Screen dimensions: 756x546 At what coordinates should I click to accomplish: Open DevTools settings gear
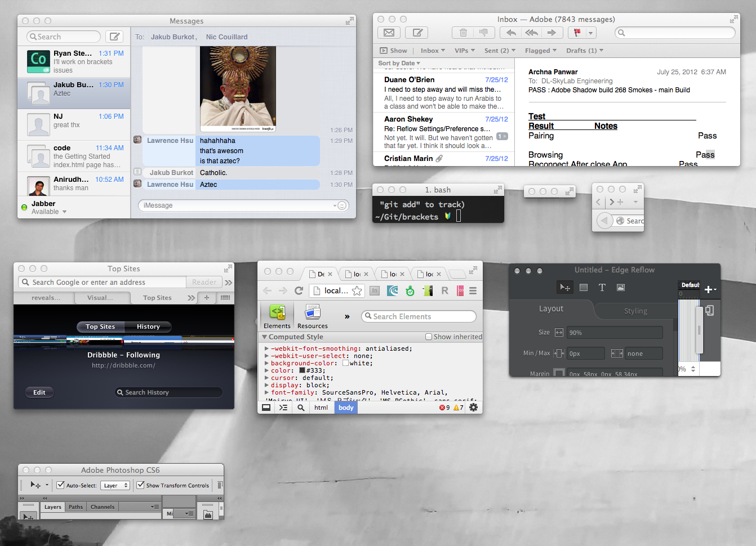pos(473,408)
